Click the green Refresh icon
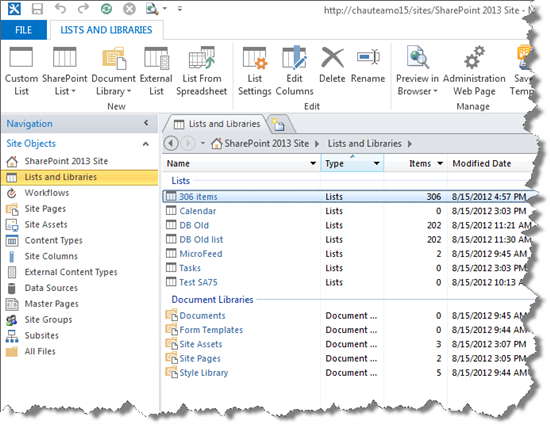Screen dimensions: 550x424 [106, 9]
